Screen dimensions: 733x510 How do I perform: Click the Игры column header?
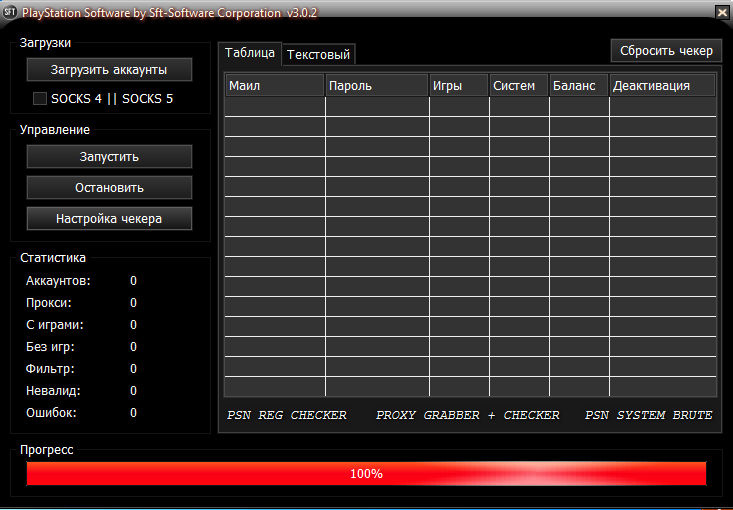click(459, 86)
